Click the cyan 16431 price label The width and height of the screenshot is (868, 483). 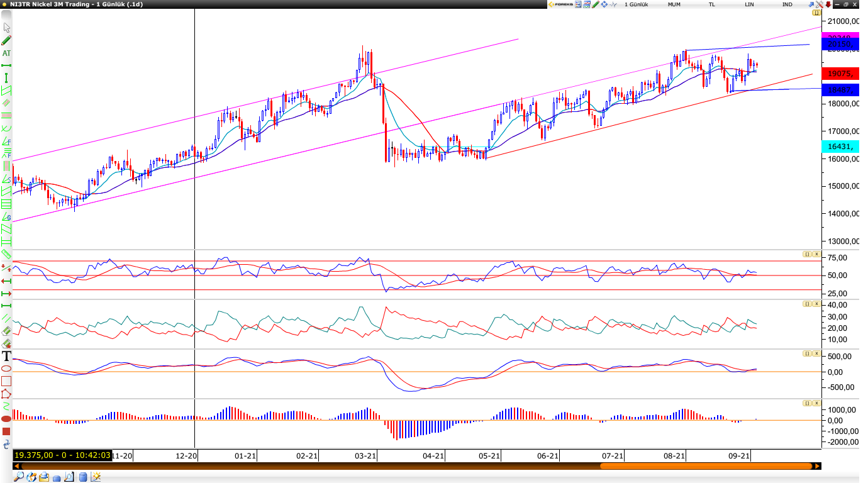840,147
